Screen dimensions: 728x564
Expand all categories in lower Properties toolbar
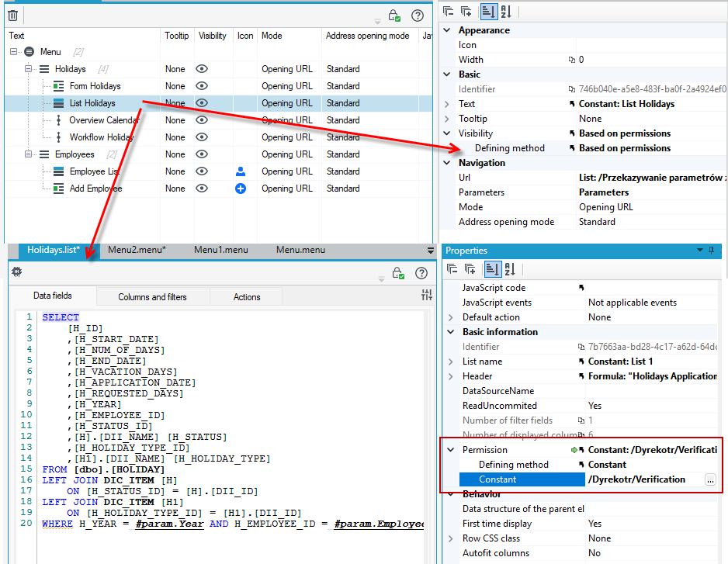pyautogui.click(x=470, y=268)
